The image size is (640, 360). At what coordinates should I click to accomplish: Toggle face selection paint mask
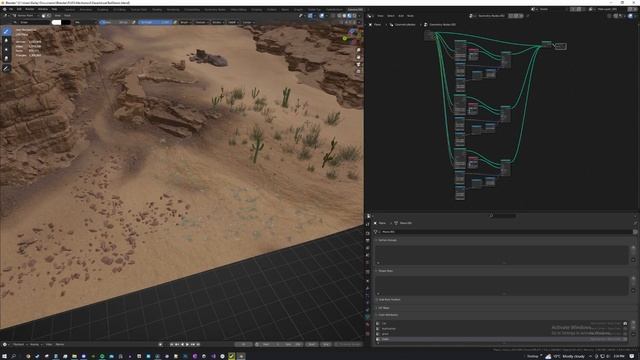44,16
